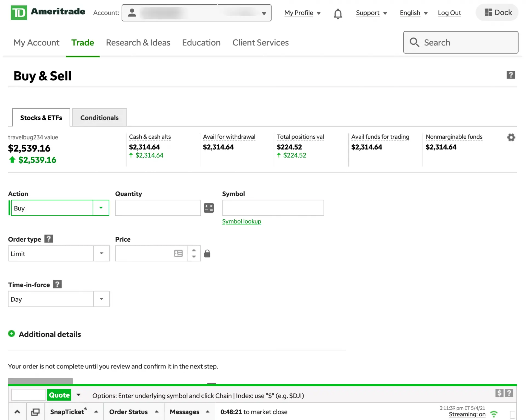Click Order type help icon
526x420 pixels.
[49, 239]
